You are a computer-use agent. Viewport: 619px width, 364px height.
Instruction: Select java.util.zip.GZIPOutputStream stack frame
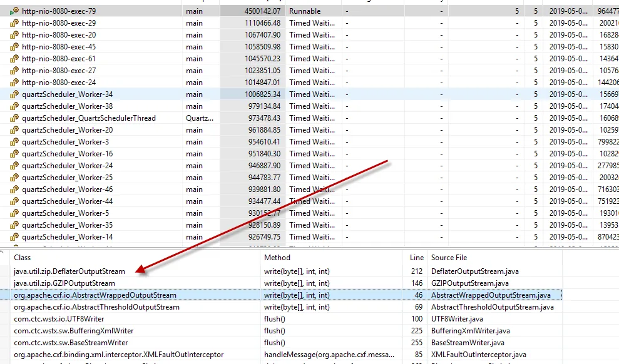(64, 283)
